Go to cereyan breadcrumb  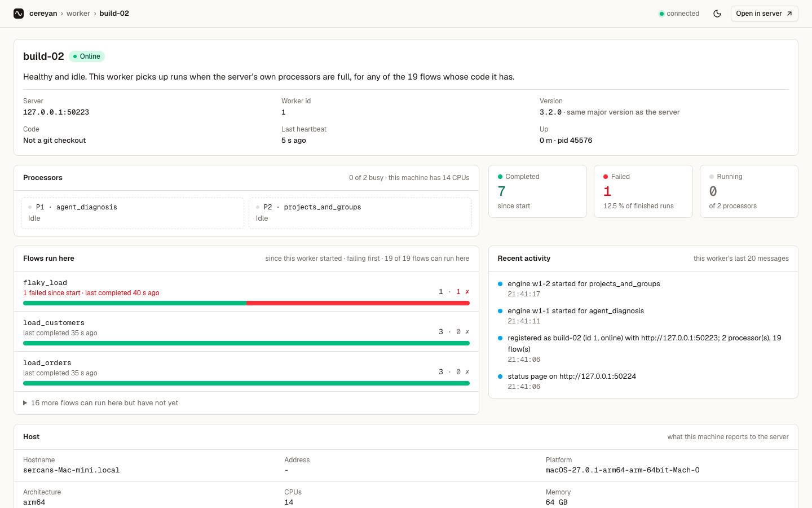point(43,14)
